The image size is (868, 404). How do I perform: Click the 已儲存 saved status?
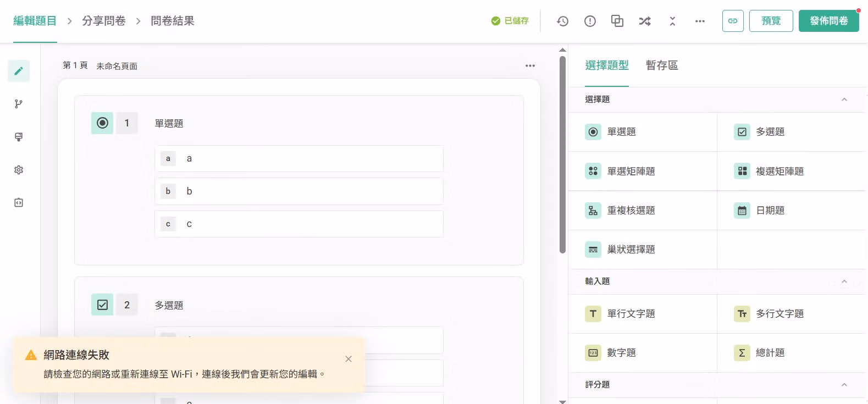pyautogui.click(x=510, y=21)
